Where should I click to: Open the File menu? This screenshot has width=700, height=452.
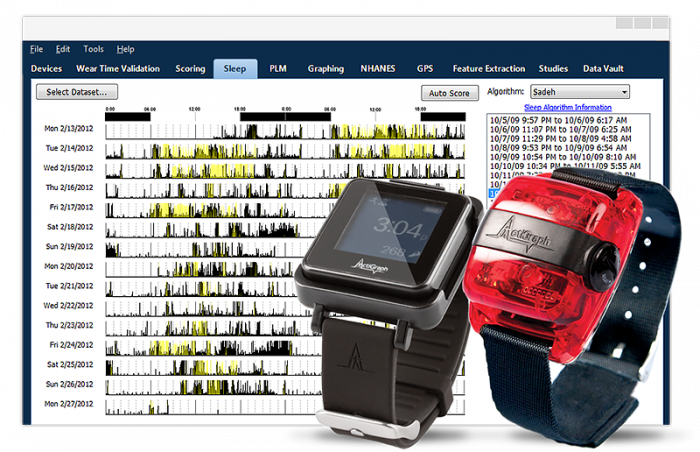pos(36,49)
